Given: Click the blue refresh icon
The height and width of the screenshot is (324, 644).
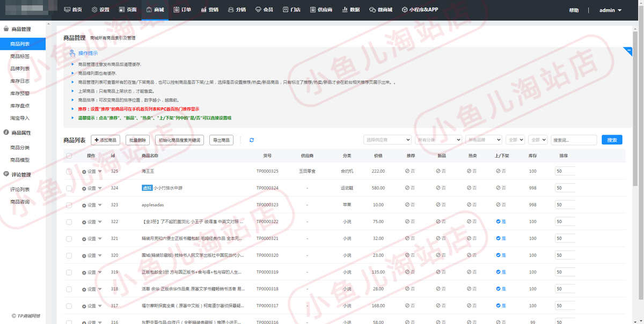Looking at the screenshot, I should coord(252,140).
